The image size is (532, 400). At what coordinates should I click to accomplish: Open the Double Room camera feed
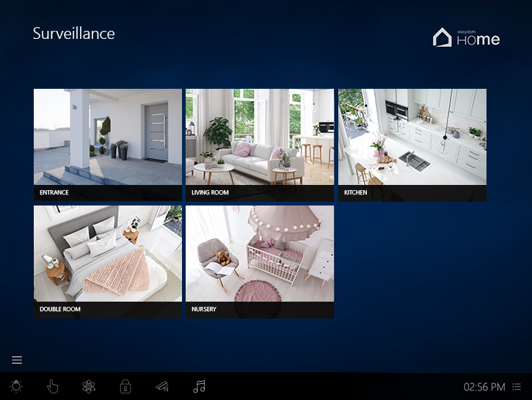[108, 261]
